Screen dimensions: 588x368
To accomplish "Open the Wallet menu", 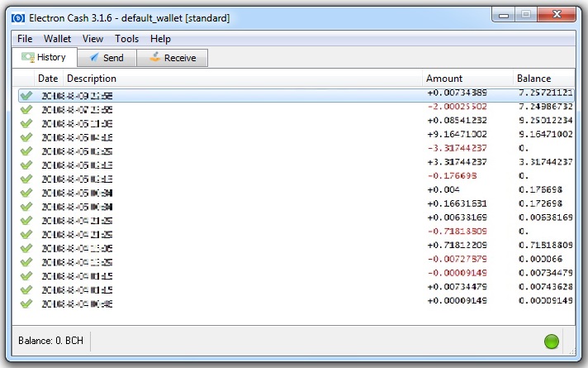I will point(57,39).
